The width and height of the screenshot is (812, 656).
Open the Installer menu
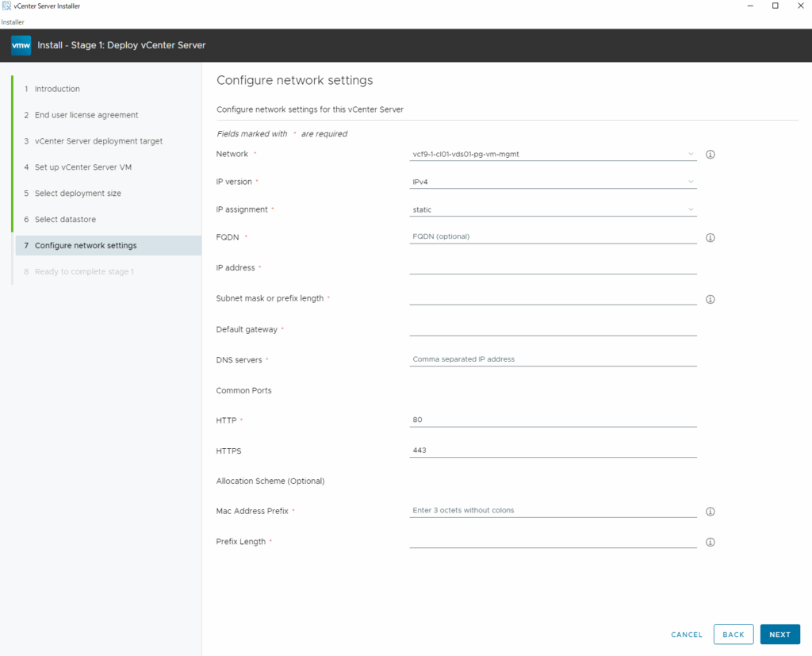tap(12, 22)
